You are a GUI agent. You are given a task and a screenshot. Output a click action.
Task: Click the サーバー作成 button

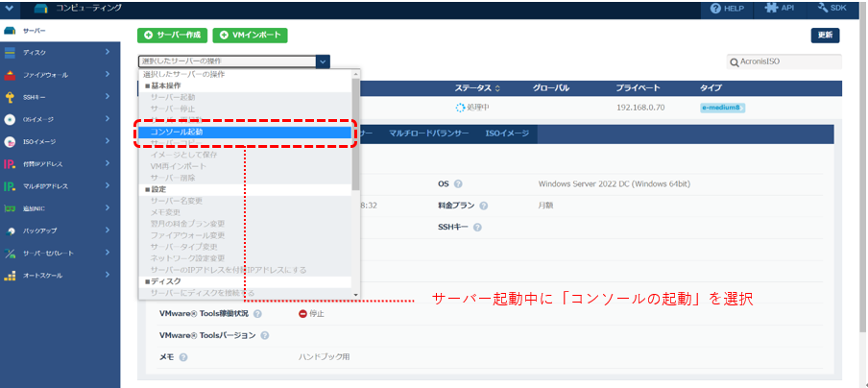click(172, 36)
